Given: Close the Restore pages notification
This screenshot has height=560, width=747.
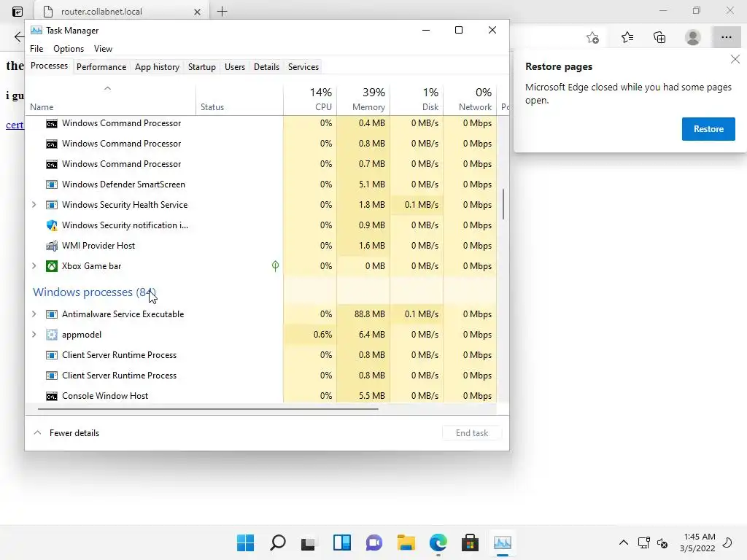Looking at the screenshot, I should [735, 59].
